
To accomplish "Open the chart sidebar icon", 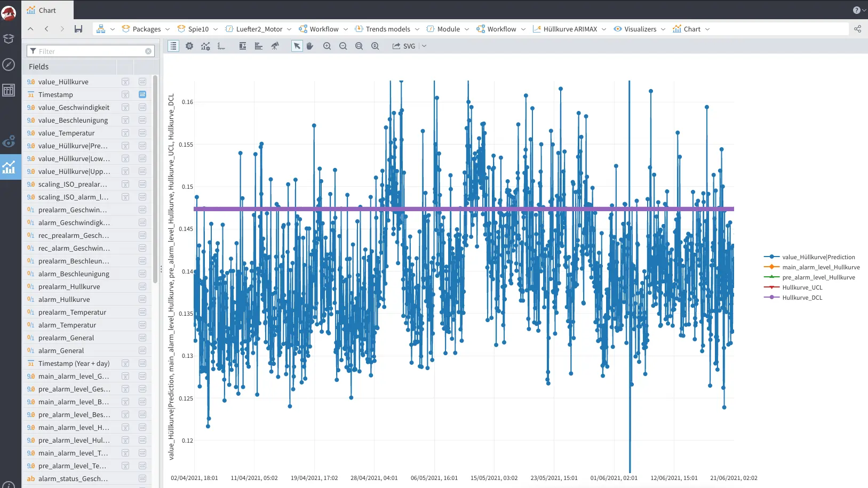I will [9, 167].
